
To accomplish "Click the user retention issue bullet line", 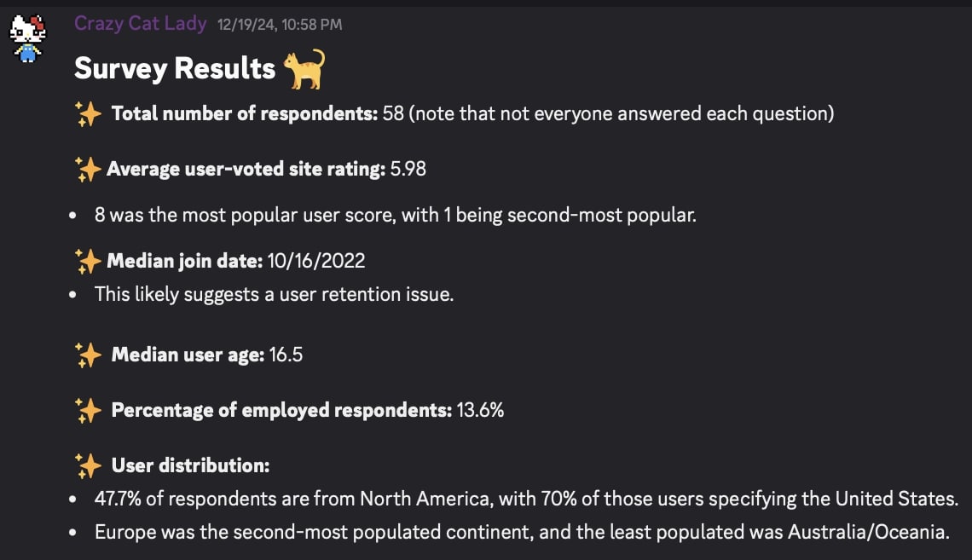I will tap(274, 294).
